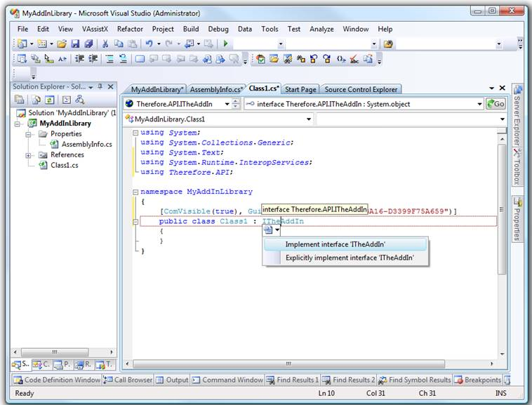Click the Open File folder icon
The image size is (532, 405).
62,44
